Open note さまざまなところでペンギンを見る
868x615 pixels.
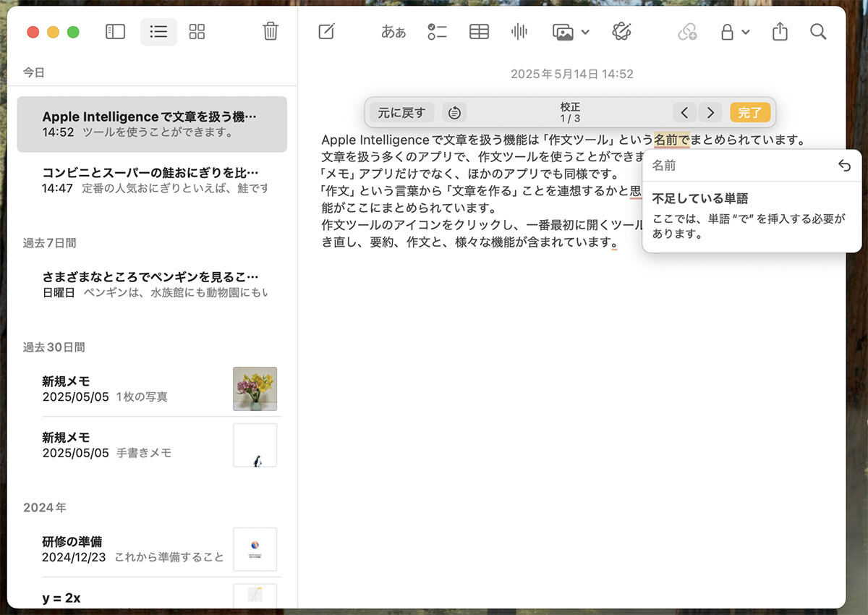[152, 284]
